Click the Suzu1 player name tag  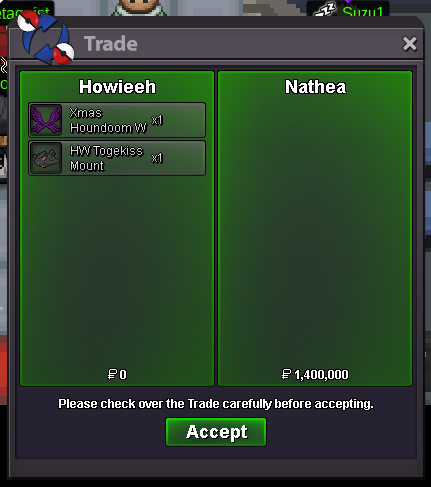click(x=363, y=12)
